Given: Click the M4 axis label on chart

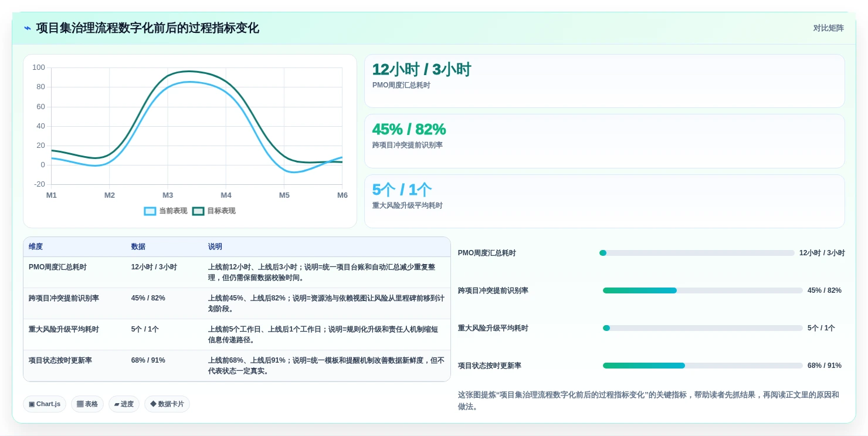Looking at the screenshot, I should point(226,195).
